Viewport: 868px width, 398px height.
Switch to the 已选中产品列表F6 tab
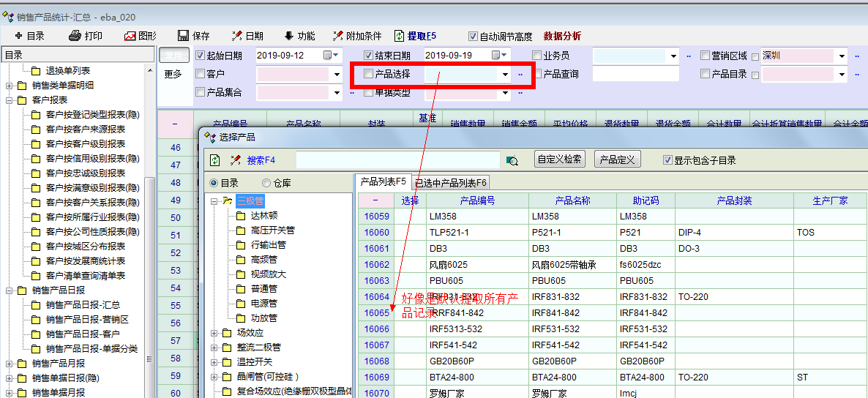click(x=451, y=183)
